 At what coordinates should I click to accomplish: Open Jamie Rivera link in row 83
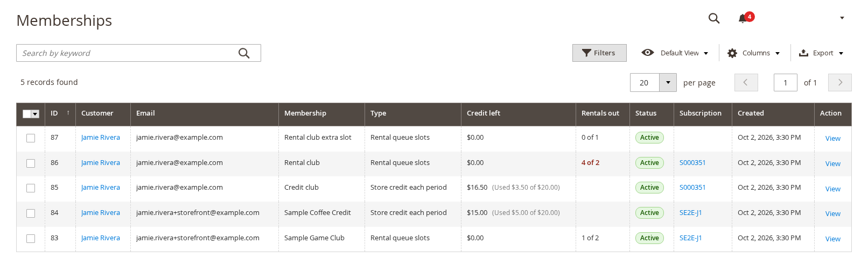101,238
